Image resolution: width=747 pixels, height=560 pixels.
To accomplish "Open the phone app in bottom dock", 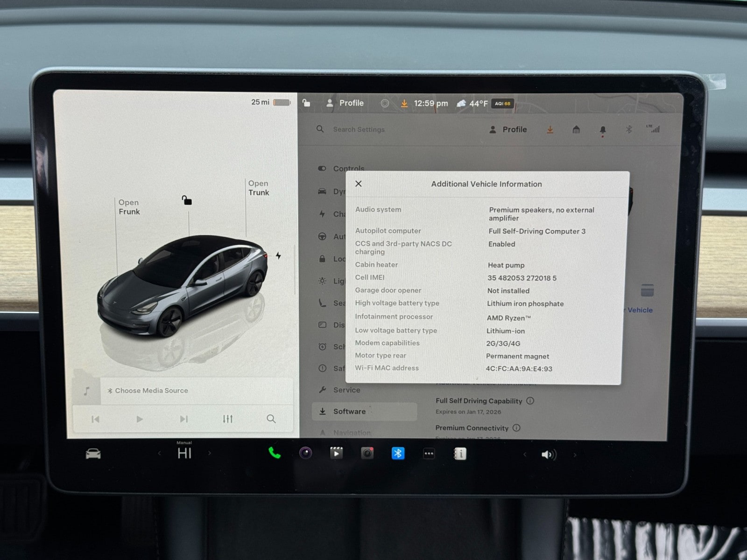I will tap(275, 453).
